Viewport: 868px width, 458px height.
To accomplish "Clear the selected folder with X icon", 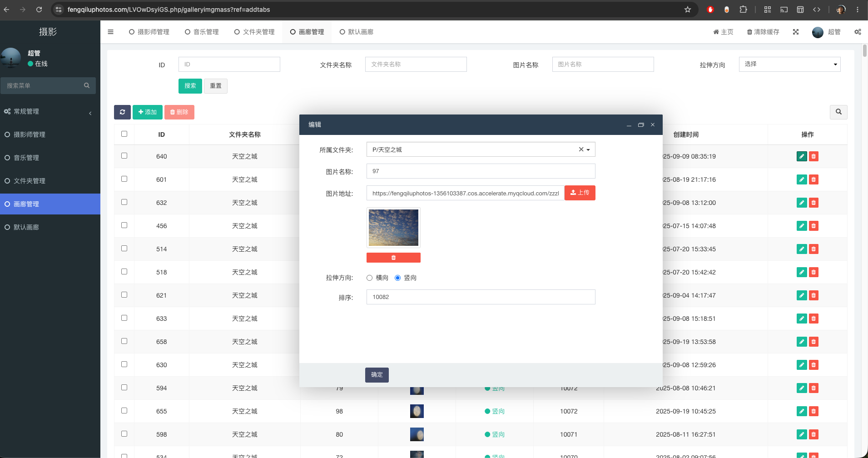I will tap(581, 149).
